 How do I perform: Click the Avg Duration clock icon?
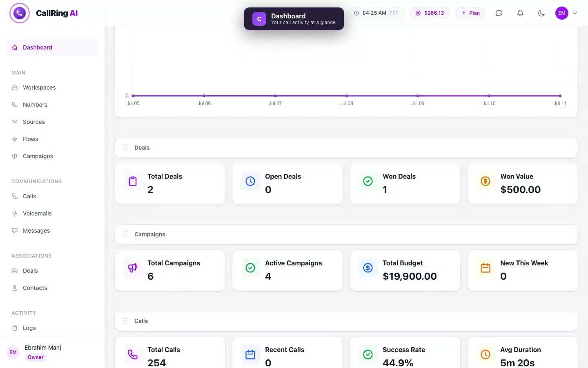pos(486,355)
